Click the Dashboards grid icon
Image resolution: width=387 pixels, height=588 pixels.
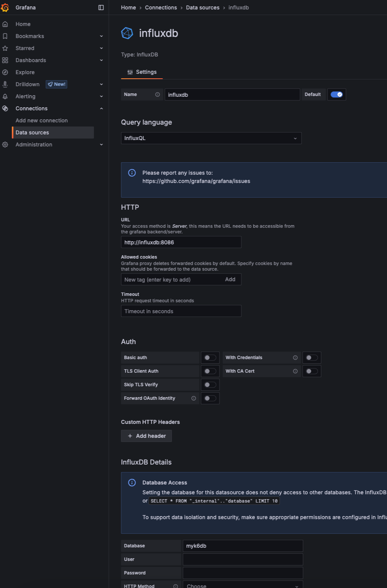5,60
